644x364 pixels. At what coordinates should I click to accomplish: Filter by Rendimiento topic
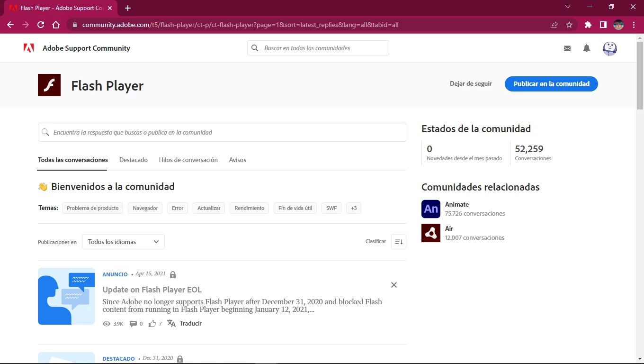tap(250, 208)
